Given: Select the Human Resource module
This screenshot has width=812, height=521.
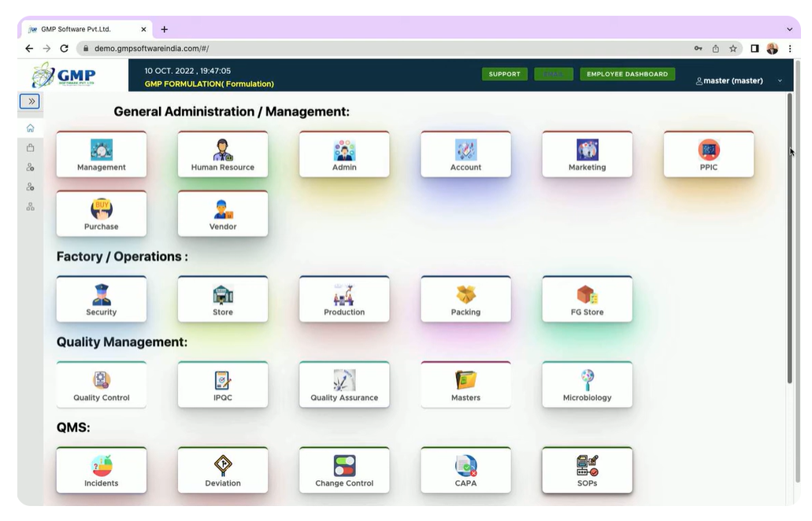Looking at the screenshot, I should (x=222, y=154).
